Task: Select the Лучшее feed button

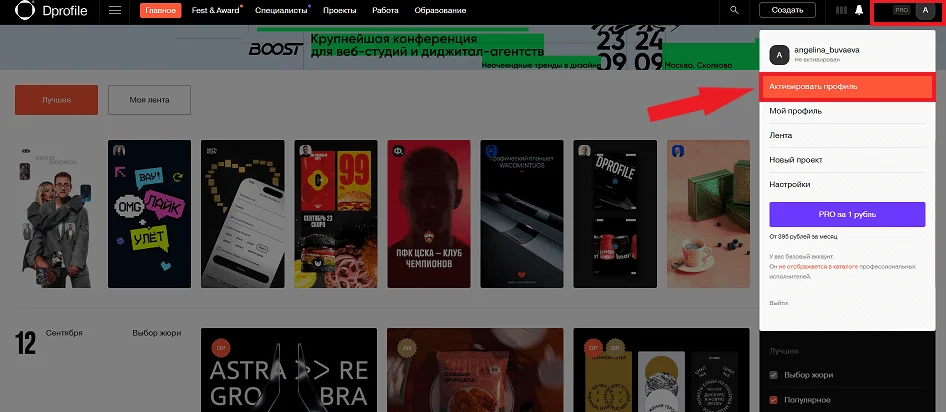Action: (x=56, y=100)
